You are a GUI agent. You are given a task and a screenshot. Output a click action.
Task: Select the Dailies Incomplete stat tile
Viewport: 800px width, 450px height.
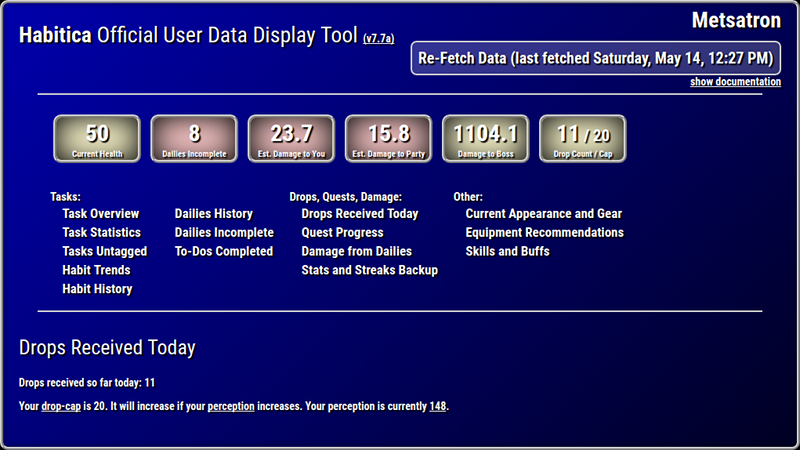coord(194,139)
